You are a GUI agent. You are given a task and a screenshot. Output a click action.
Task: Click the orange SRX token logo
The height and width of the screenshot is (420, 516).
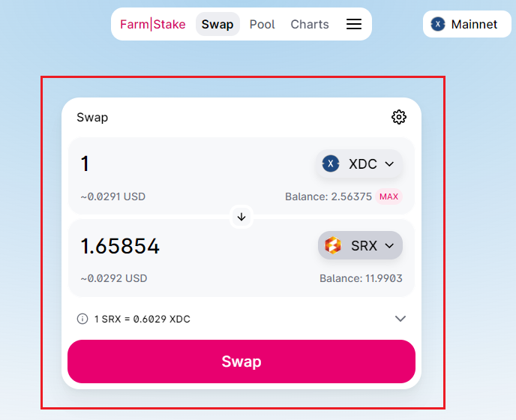tap(333, 245)
